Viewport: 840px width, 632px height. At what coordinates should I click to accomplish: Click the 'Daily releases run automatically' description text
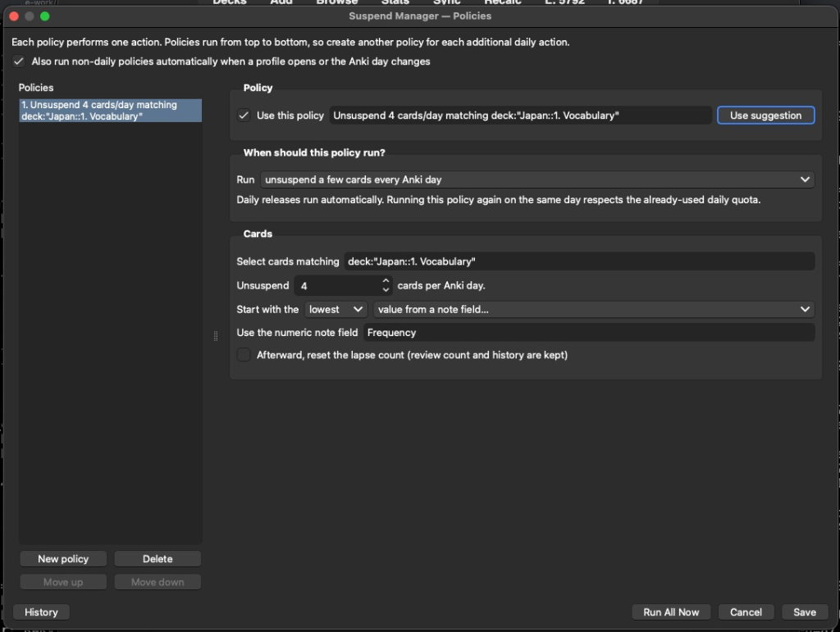(498, 200)
